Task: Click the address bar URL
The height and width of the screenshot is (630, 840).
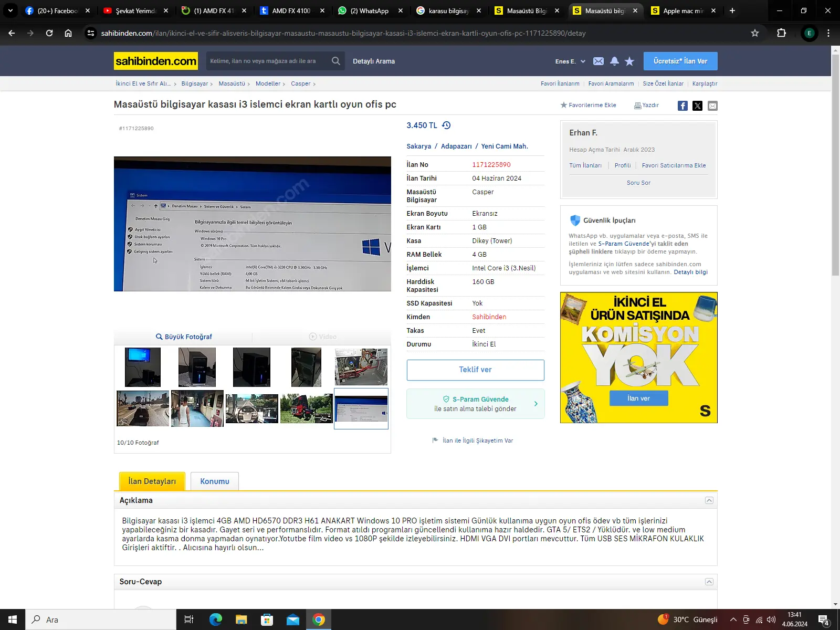Action: point(343,33)
